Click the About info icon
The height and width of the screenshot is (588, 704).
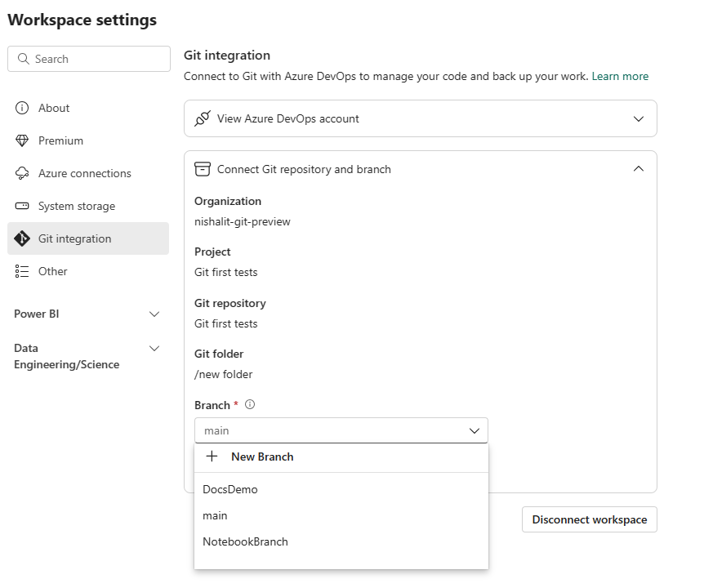[22, 108]
